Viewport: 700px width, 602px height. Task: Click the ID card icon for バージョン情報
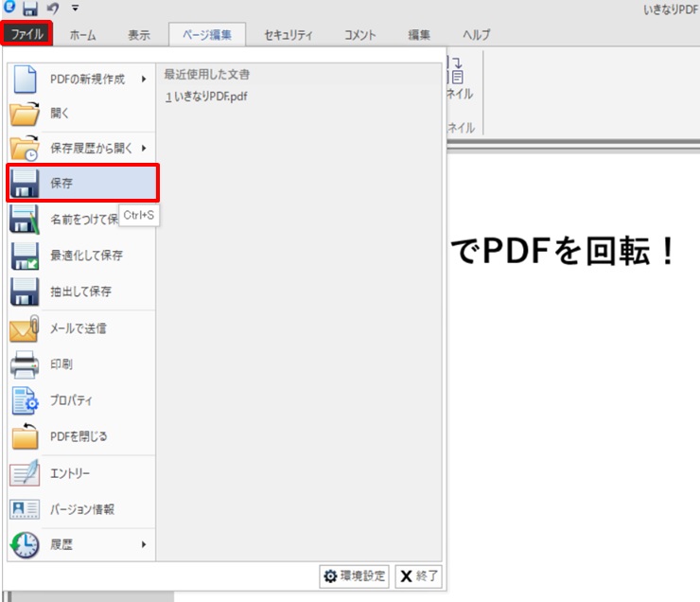coord(25,509)
